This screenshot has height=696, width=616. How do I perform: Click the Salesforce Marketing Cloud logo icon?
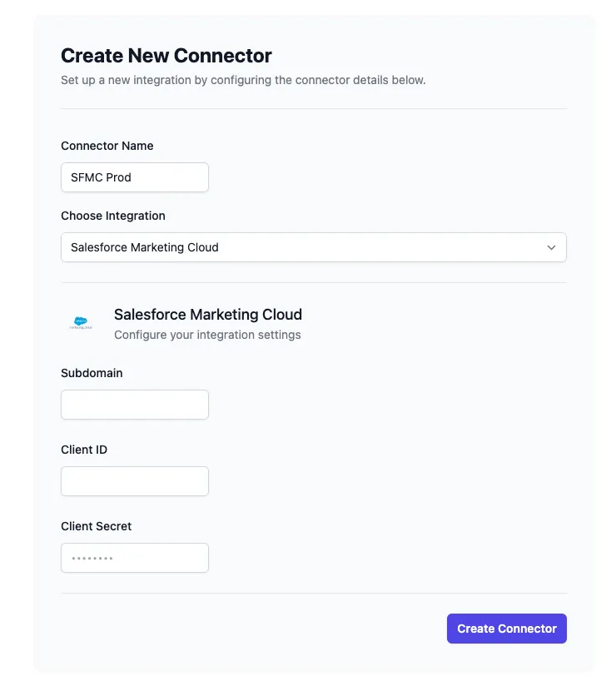coord(81,322)
